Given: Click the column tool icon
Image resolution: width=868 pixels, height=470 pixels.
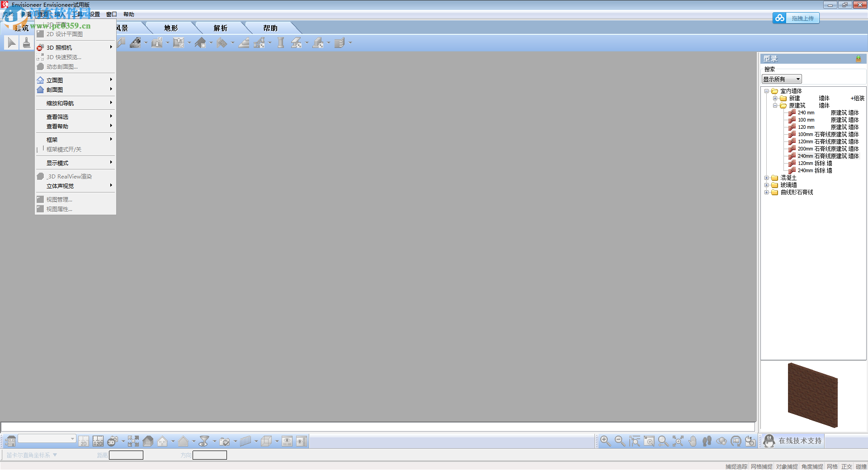Looking at the screenshot, I should tap(281, 43).
